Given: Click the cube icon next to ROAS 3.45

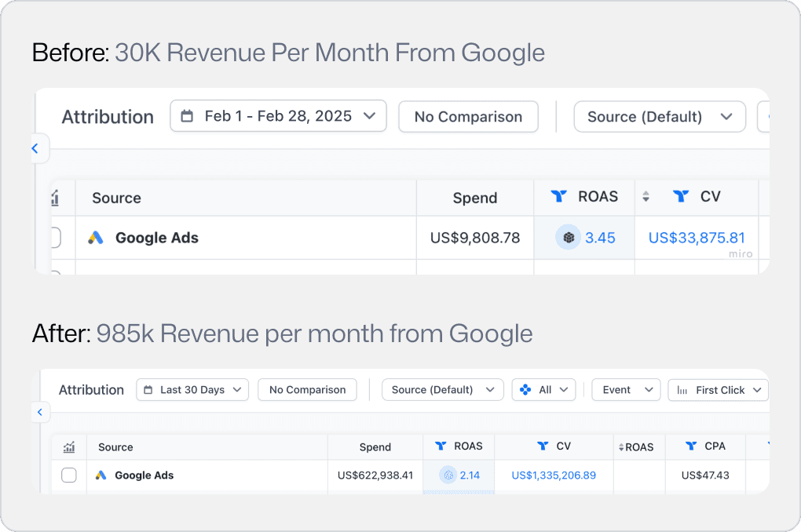Looking at the screenshot, I should point(568,238).
